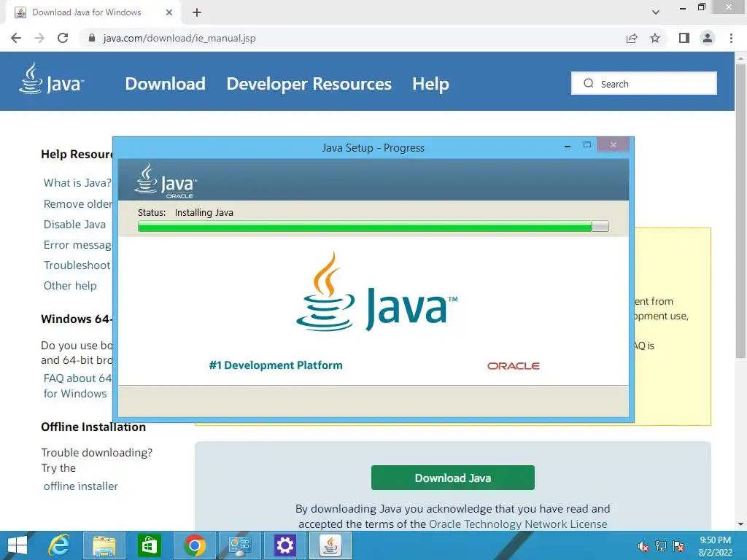Click the 'Offline Installation' heading
747x560 pixels.
(x=93, y=427)
